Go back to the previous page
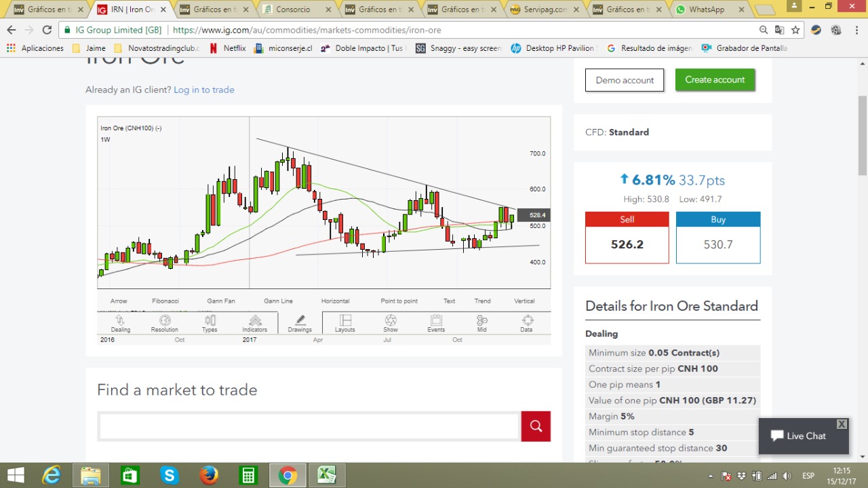868x488 pixels. (12, 30)
